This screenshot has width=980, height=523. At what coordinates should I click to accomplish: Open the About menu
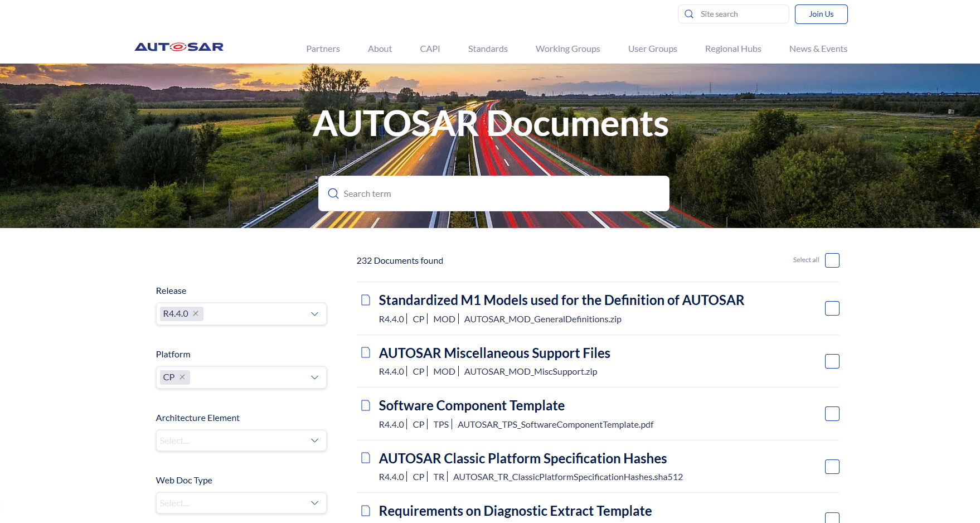pyautogui.click(x=380, y=49)
